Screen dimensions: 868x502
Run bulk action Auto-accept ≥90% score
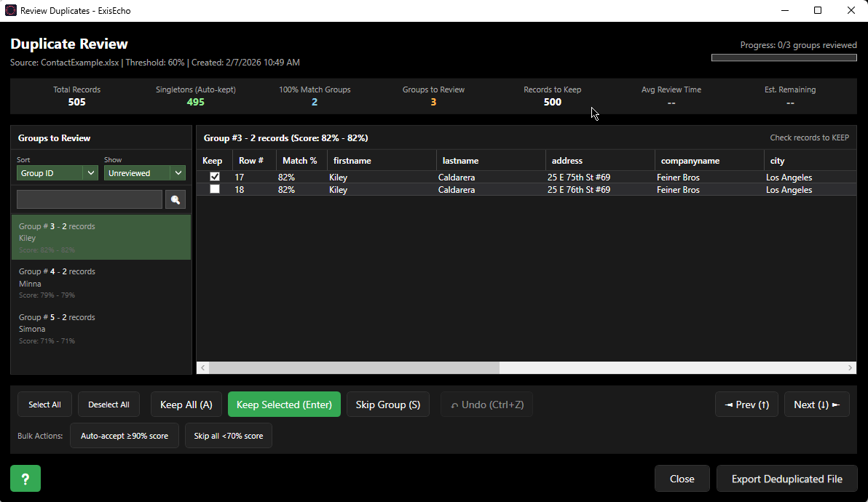(x=124, y=435)
